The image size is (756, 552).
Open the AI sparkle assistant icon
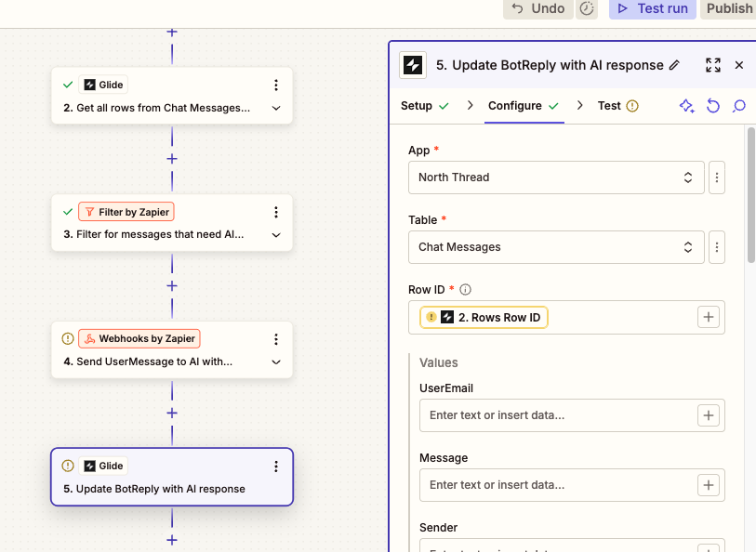click(x=686, y=106)
